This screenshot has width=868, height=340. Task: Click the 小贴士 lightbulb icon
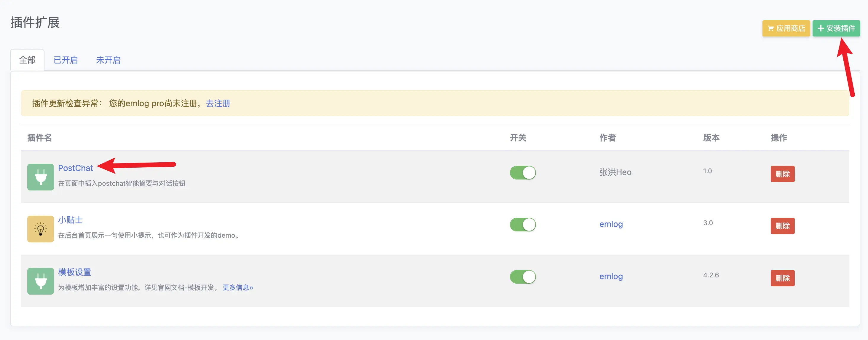click(40, 229)
